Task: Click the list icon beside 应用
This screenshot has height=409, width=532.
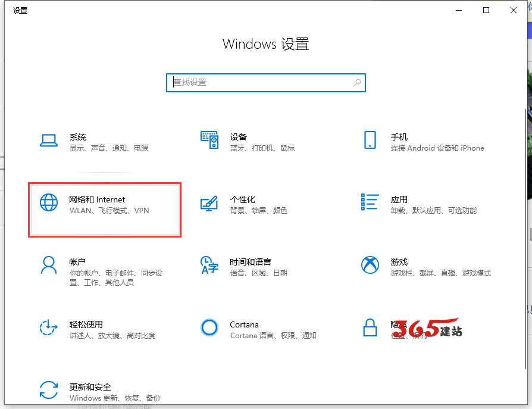Action: (370, 202)
